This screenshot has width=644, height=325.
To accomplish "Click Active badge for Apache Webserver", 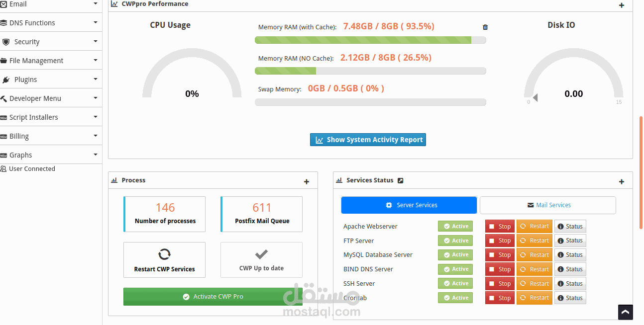I will 455,226.
